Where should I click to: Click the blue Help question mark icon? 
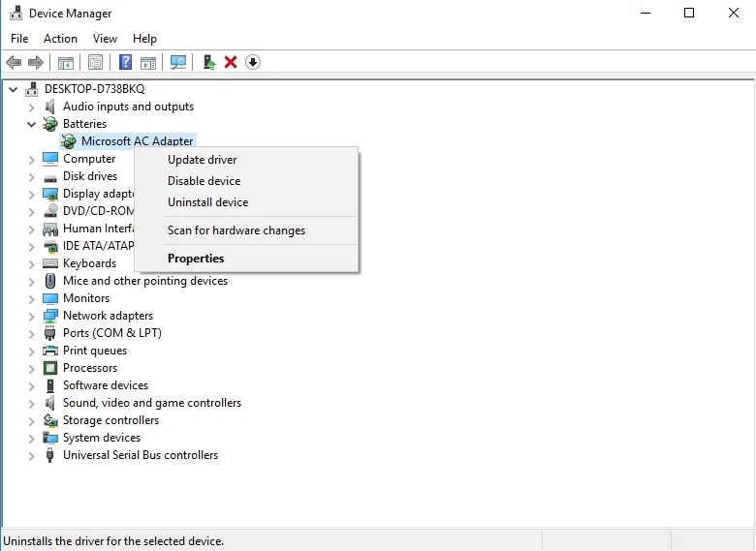pyautogui.click(x=125, y=63)
